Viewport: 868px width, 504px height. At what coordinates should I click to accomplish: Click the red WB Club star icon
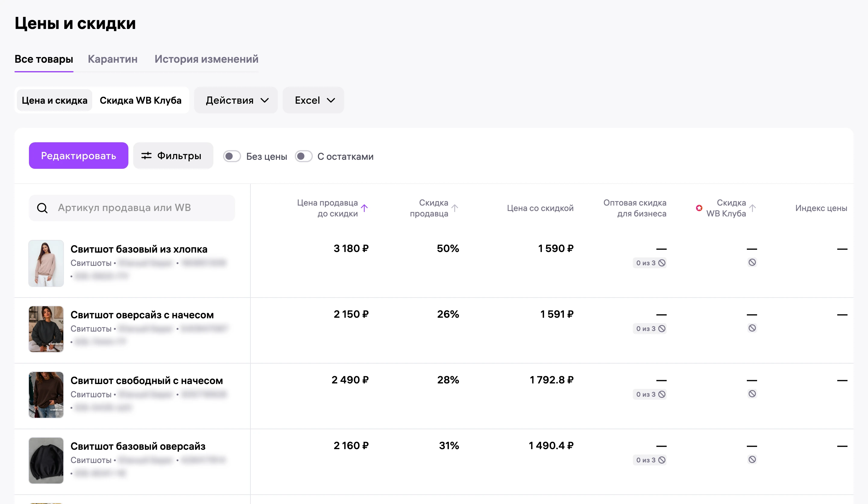click(x=699, y=208)
